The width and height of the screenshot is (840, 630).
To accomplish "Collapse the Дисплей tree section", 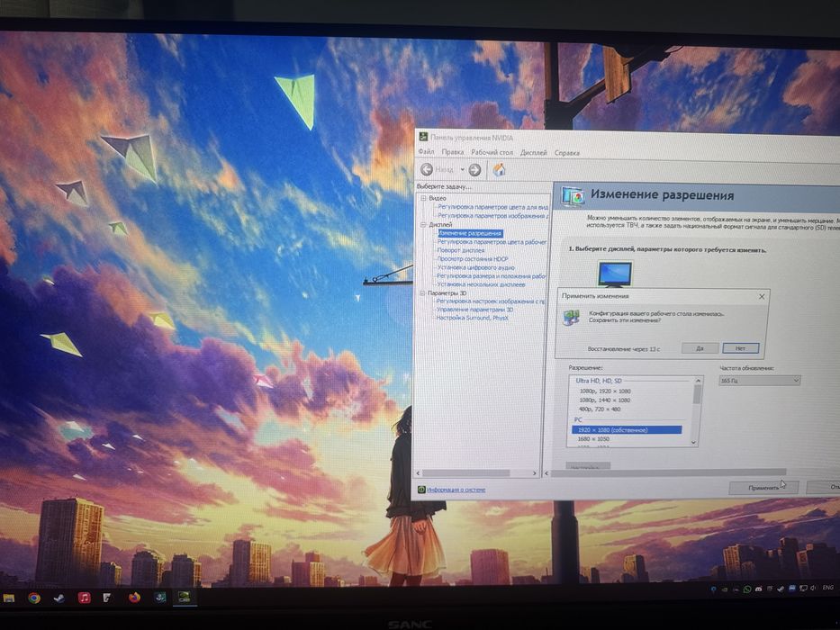I will coord(423,224).
